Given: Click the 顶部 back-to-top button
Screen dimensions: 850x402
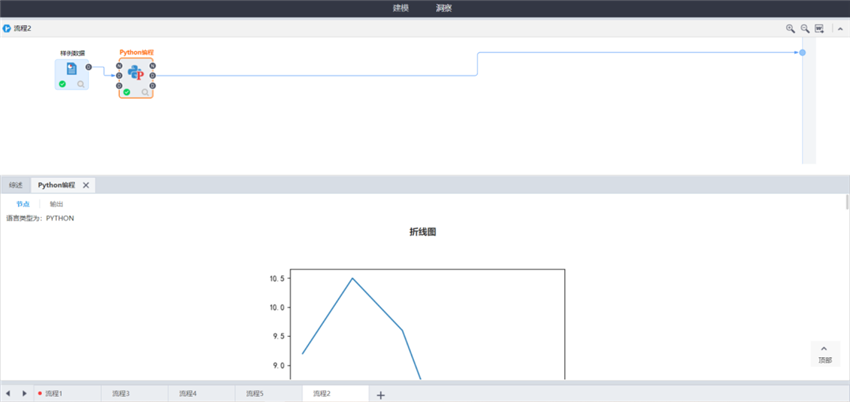Looking at the screenshot, I should [824, 354].
